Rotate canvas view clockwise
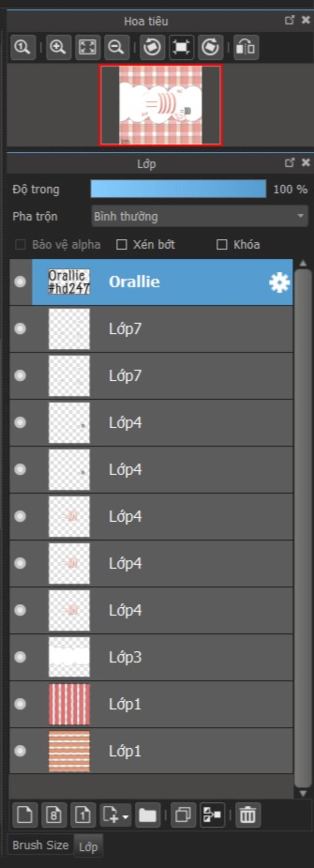This screenshot has width=314, height=868. 210,47
